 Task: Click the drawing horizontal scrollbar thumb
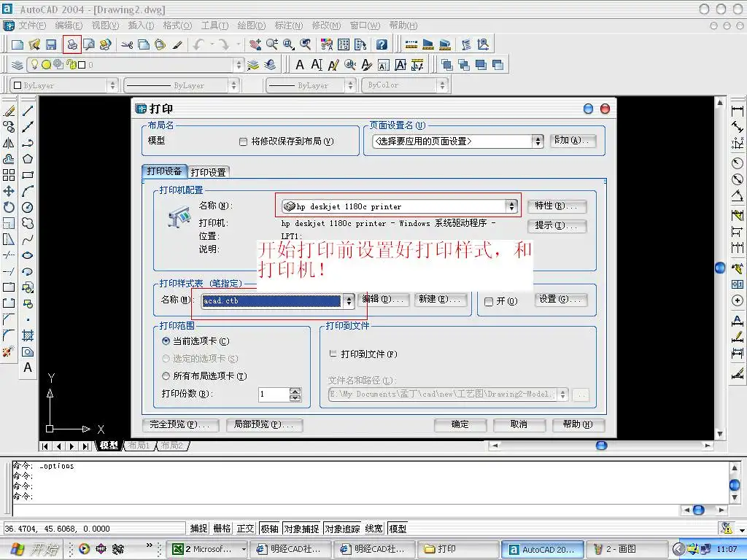(x=602, y=446)
